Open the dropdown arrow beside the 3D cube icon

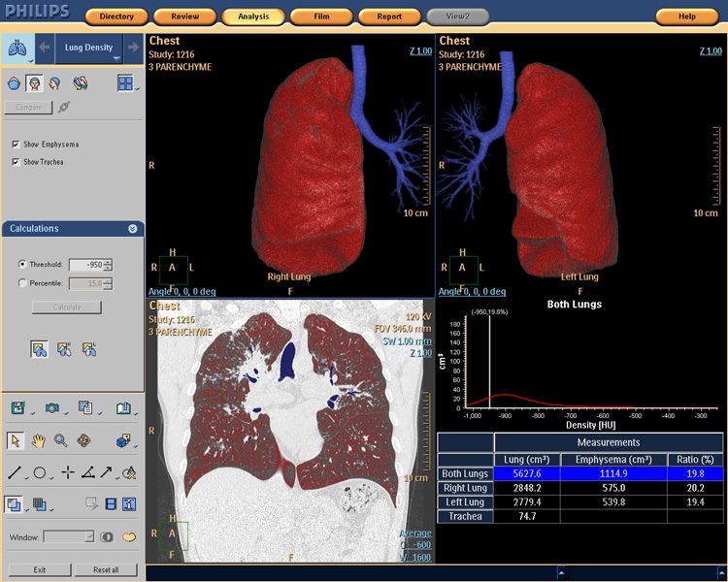click(136, 445)
